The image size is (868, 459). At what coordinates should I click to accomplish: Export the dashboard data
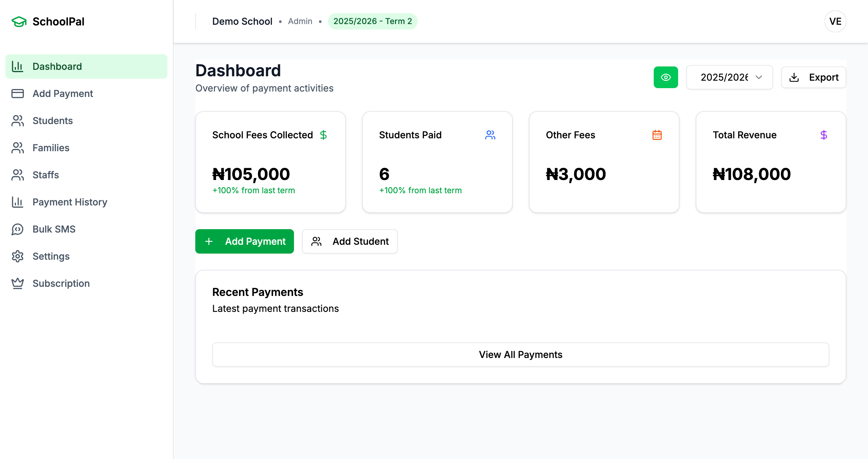813,77
